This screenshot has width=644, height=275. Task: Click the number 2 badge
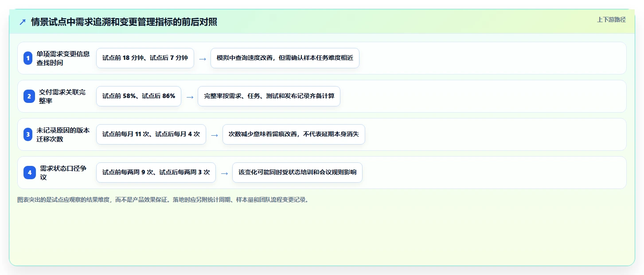[29, 96]
